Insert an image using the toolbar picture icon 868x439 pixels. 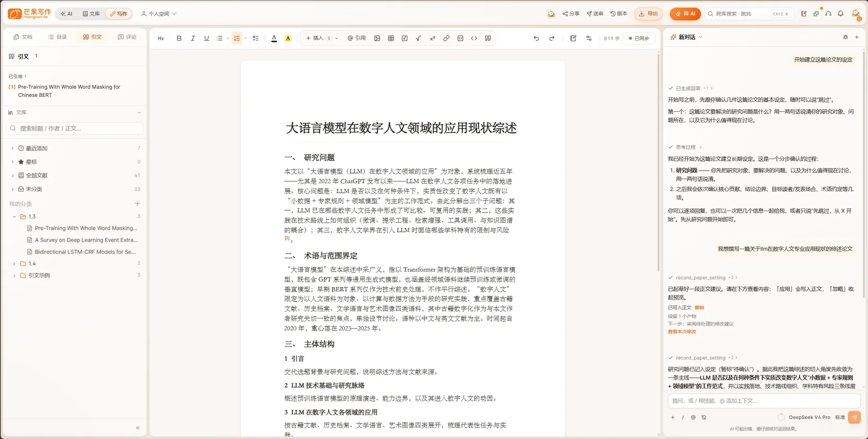click(377, 38)
